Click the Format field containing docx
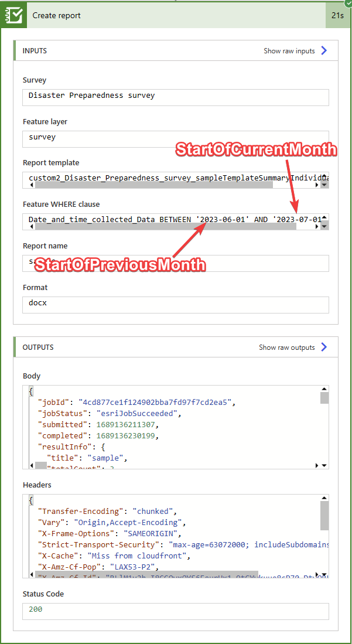The width and height of the screenshot is (352, 644). tap(176, 304)
